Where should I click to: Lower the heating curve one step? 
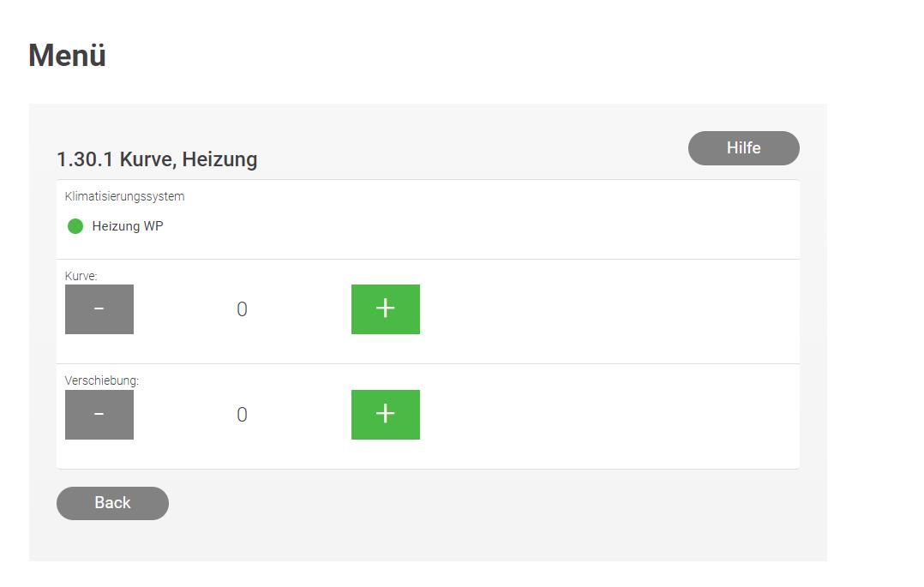tap(99, 308)
